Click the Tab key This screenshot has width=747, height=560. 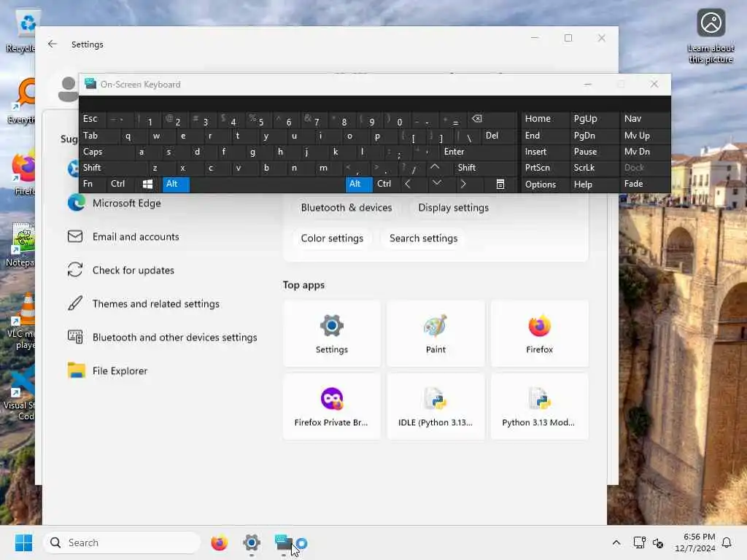99,136
